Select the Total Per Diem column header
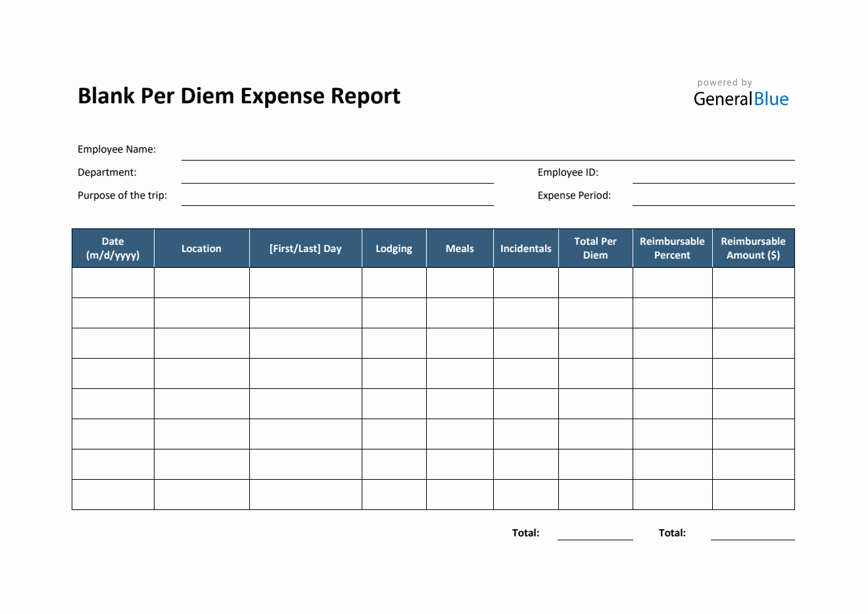Screen dimensions: 868x614 [x=595, y=248]
